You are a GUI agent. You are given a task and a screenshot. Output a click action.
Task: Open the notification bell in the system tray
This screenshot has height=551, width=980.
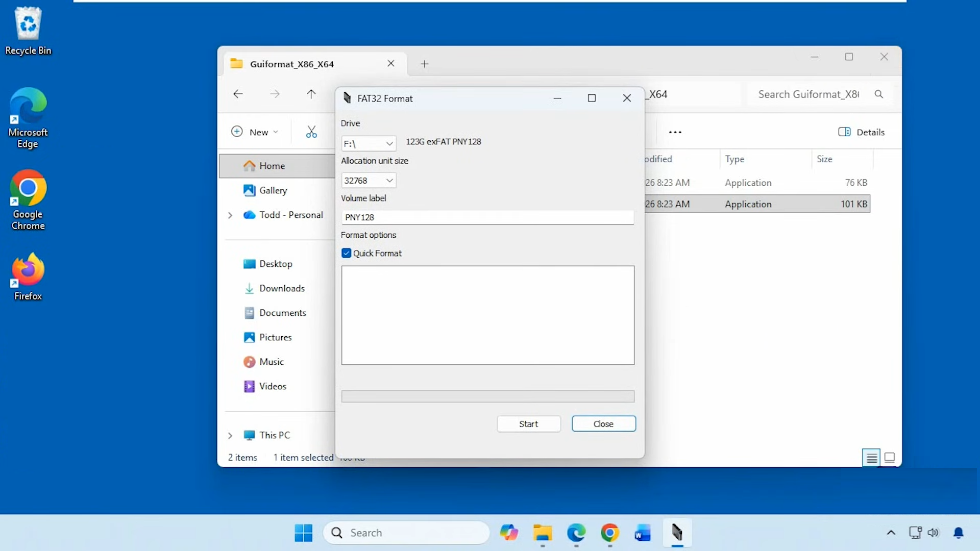pos(959,533)
